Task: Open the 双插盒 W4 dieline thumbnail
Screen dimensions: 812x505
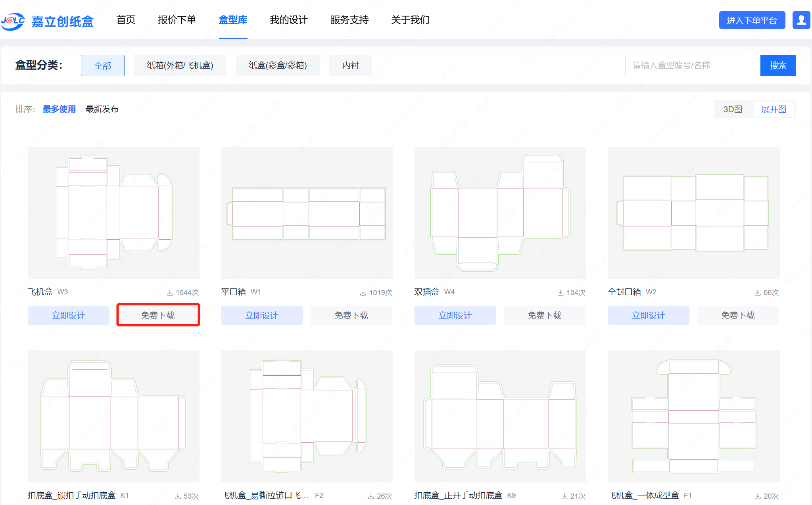Action: (500, 213)
